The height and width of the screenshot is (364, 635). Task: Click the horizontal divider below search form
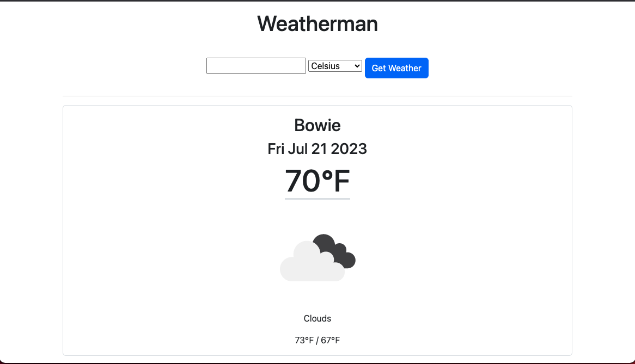(317, 96)
